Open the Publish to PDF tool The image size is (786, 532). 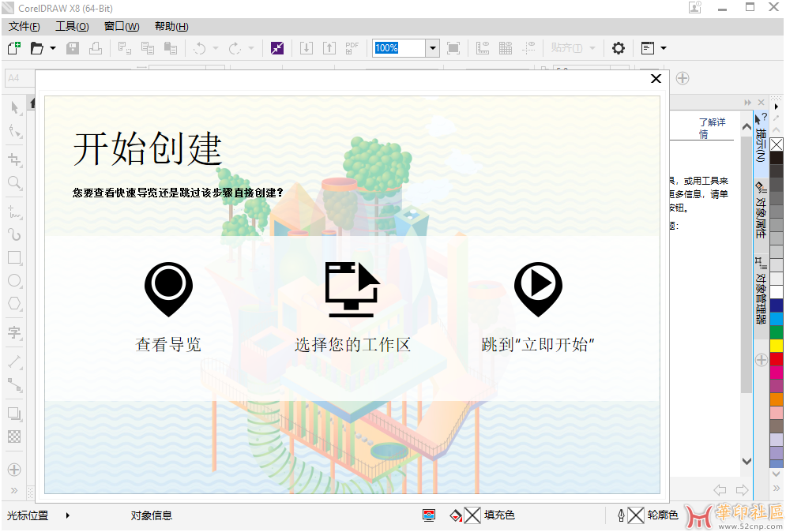tap(351, 47)
